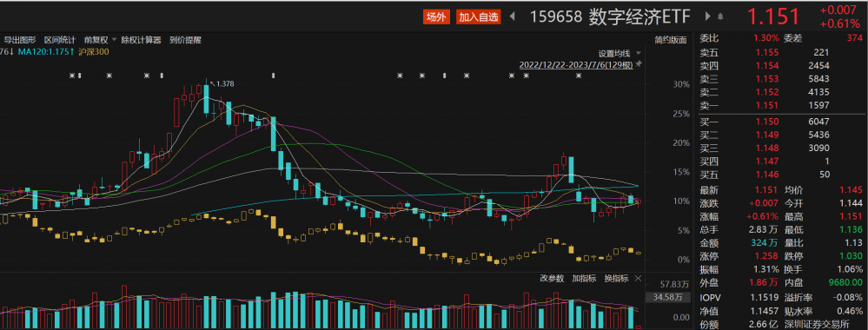Click the next stock right arrow
868x330 pixels.
[707, 16]
